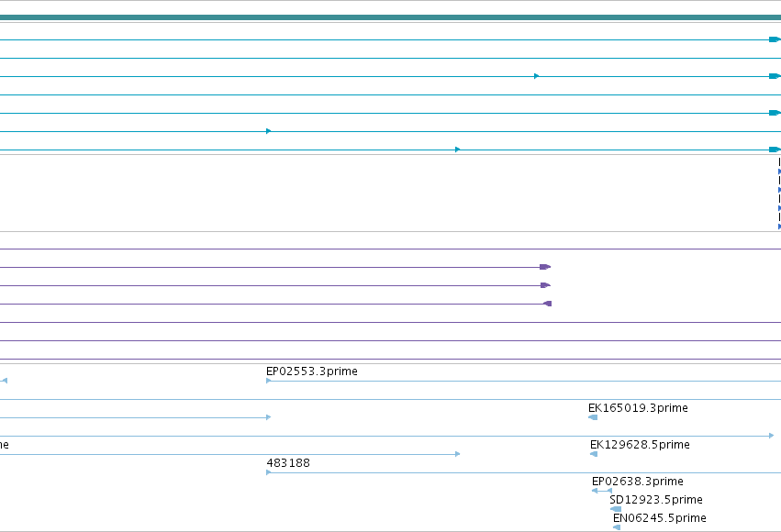
Task: Click the 483188 feature label
Action: 288,463
